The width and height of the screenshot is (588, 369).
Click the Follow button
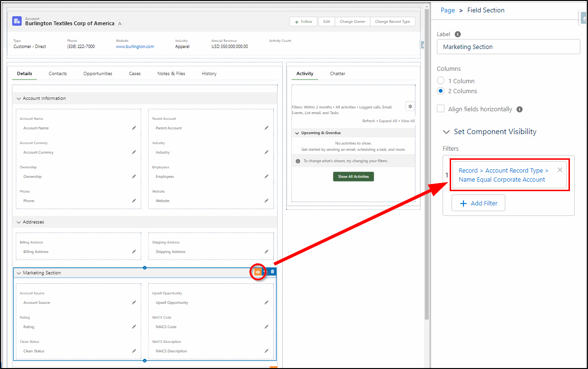pos(303,21)
